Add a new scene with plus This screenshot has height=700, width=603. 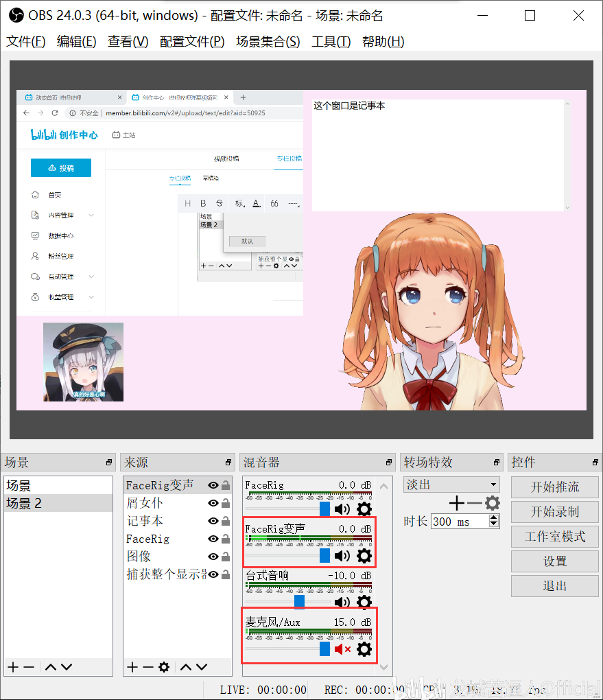tap(13, 667)
